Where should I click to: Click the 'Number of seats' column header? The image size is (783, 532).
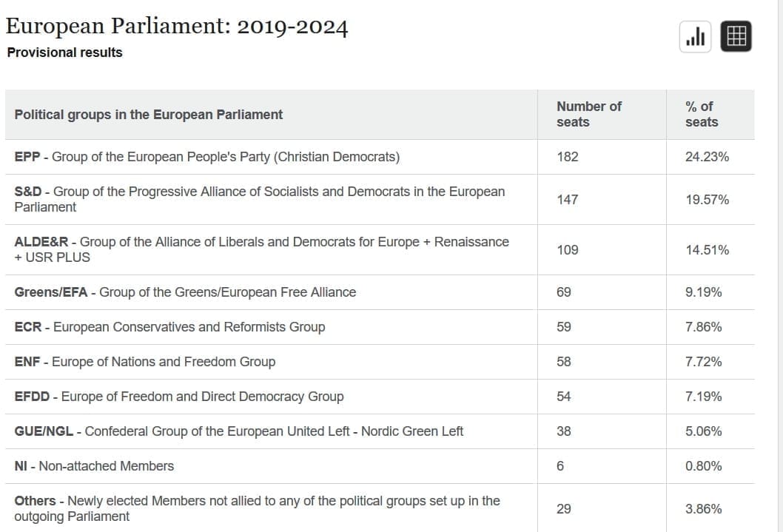(x=588, y=114)
